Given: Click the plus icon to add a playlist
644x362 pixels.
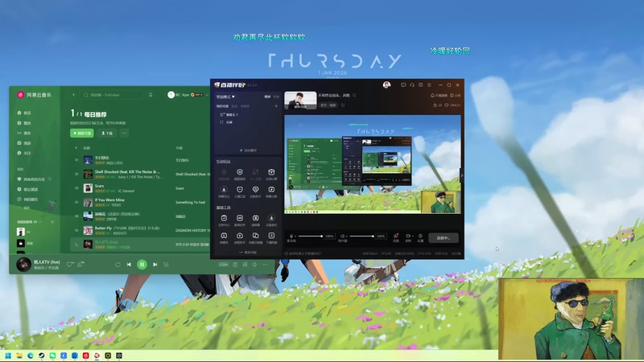Looking at the screenshot, I should pos(52,222).
